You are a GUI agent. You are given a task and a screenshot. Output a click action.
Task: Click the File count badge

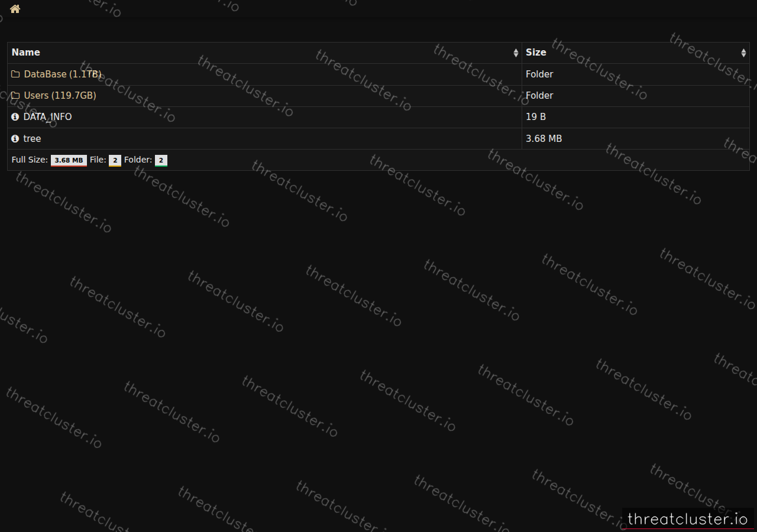115,160
